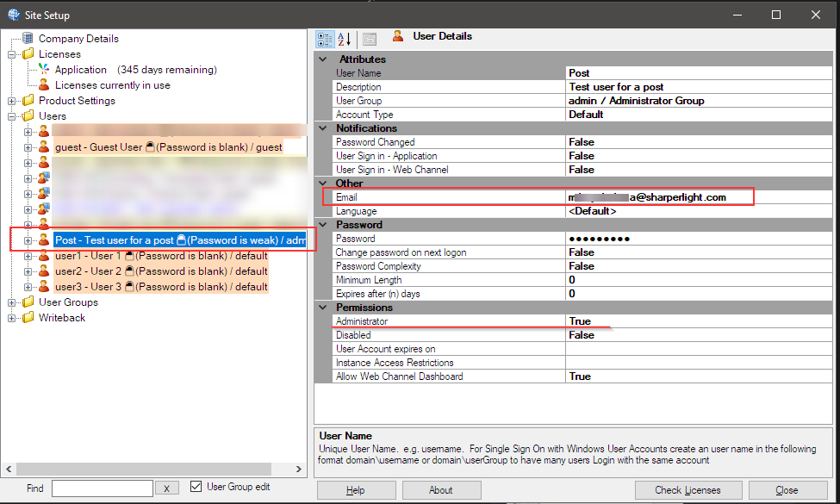Click the Licenses currently in use user icon
This screenshot has height=504, width=840.
click(44, 84)
